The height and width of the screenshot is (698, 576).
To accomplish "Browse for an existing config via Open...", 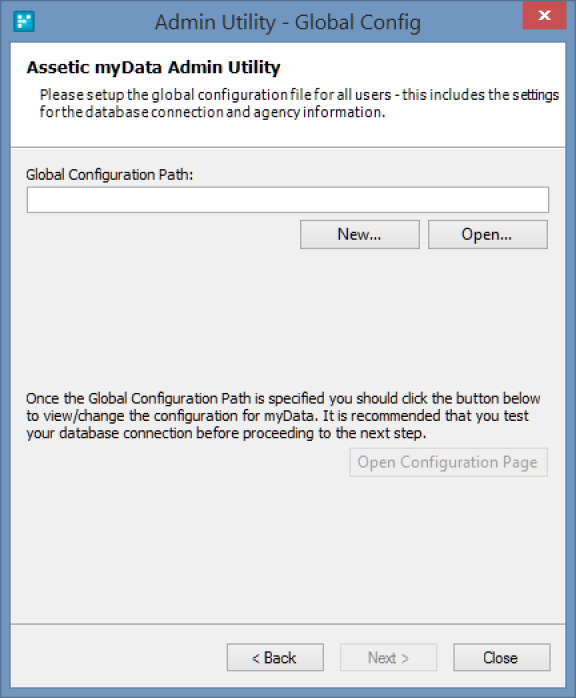I will (487, 234).
